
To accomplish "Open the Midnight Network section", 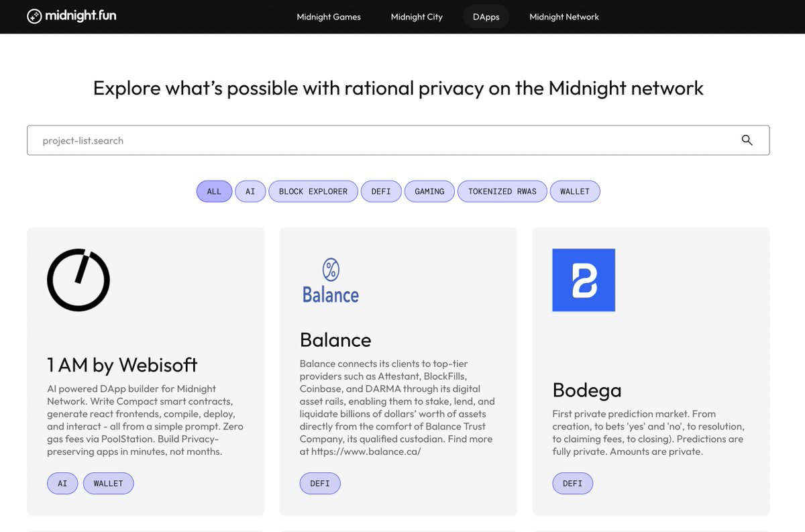I will (564, 17).
